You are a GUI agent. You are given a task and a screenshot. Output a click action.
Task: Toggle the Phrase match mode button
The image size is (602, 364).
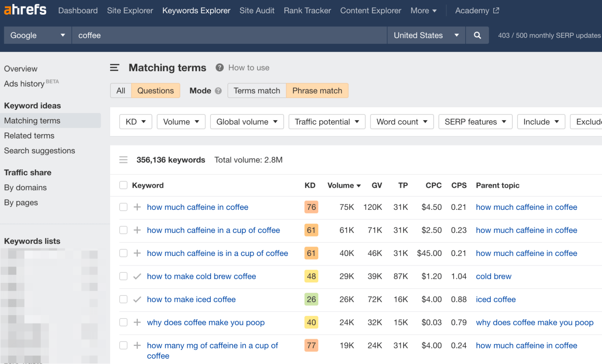pyautogui.click(x=317, y=90)
